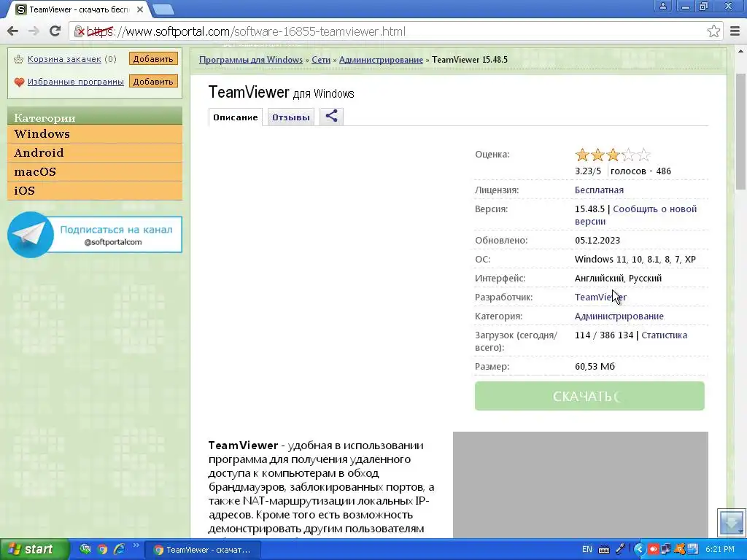747x560 pixels.
Task: Expand hidden tray icons with blue arrow
Action: (640, 550)
